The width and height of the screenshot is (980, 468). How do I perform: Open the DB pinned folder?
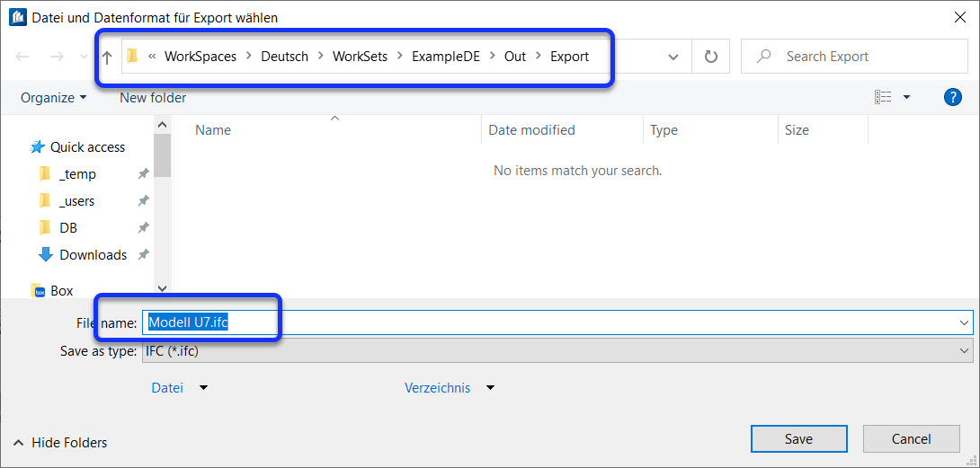(x=68, y=228)
